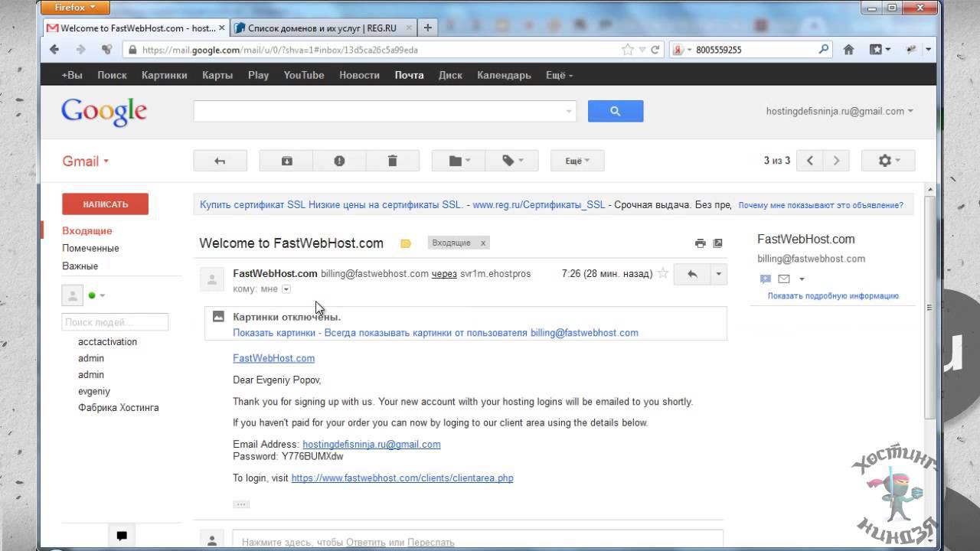
Task: Click Firefox browser back arrow
Action: (x=54, y=50)
